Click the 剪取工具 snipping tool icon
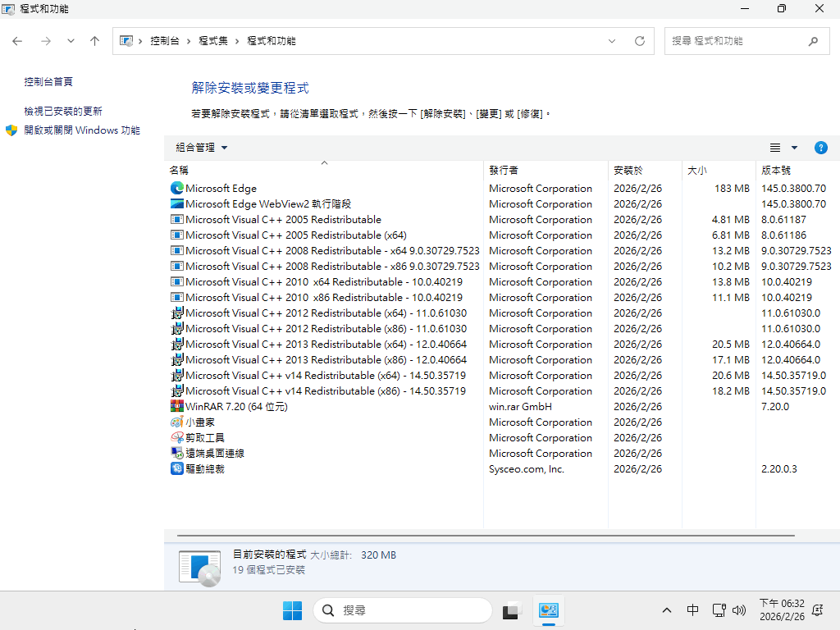 176,438
